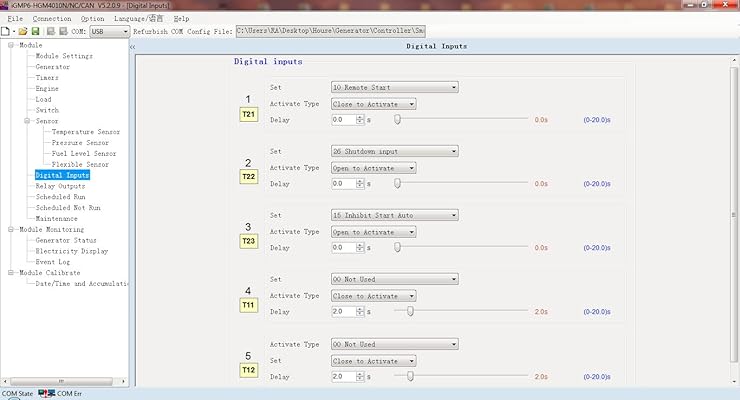The height and width of the screenshot is (400, 740).
Task: Open the Connection menu
Action: point(52,18)
